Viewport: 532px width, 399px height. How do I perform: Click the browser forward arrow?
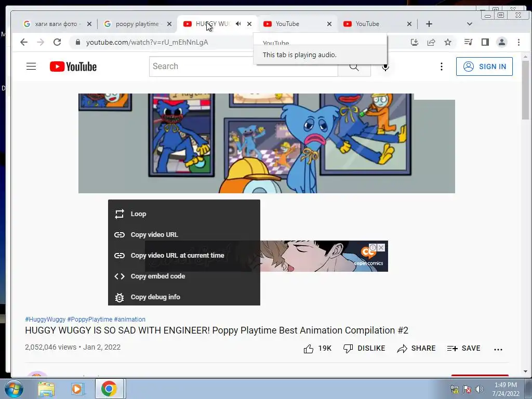pyautogui.click(x=41, y=42)
